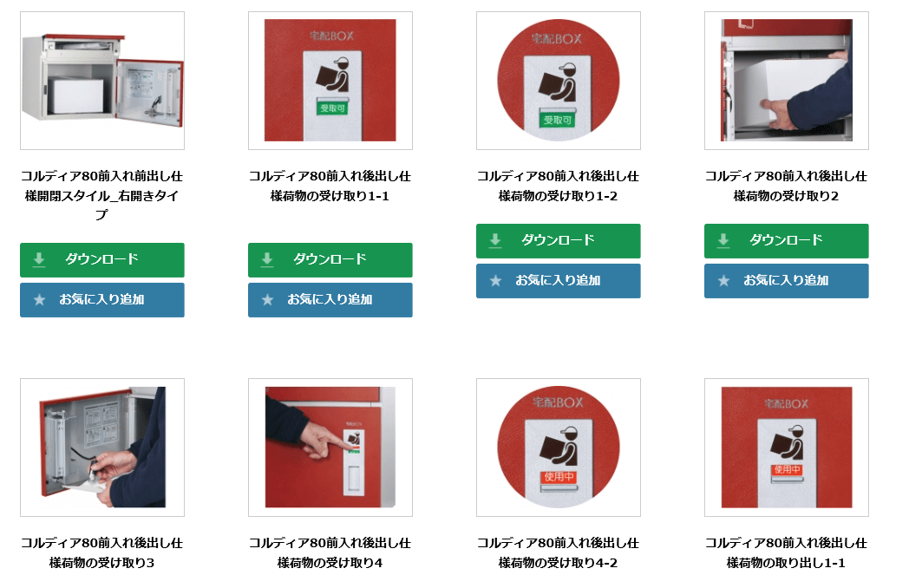Click download arrow icon for 右開きタイプ item
The image size is (922, 588).
pyautogui.click(x=39, y=259)
